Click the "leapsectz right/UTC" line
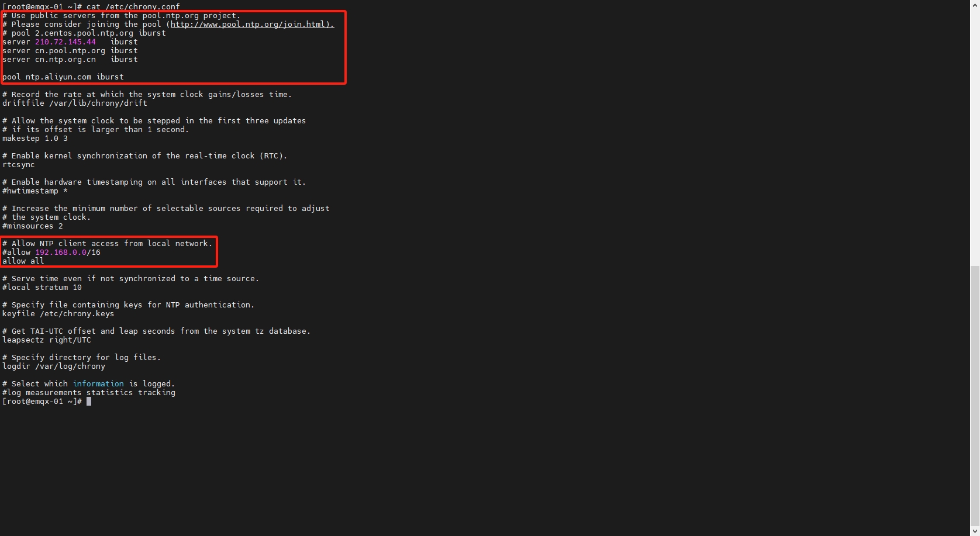The width and height of the screenshot is (980, 536). (47, 340)
